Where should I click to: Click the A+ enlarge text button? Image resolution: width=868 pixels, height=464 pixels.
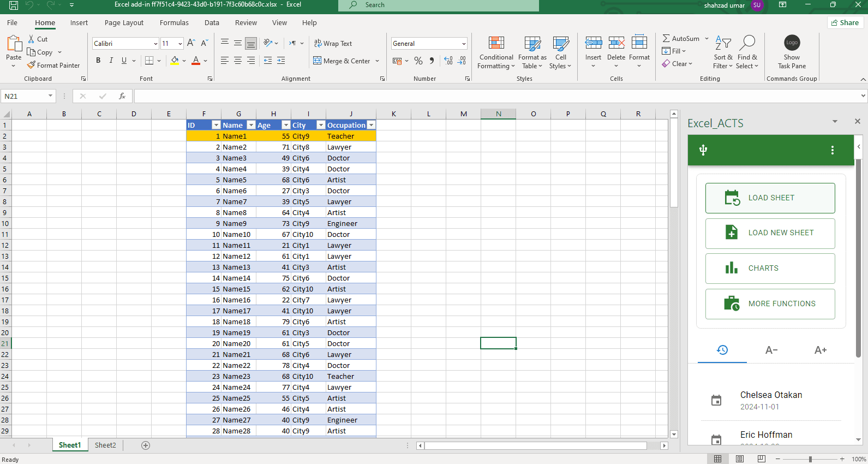821,350
